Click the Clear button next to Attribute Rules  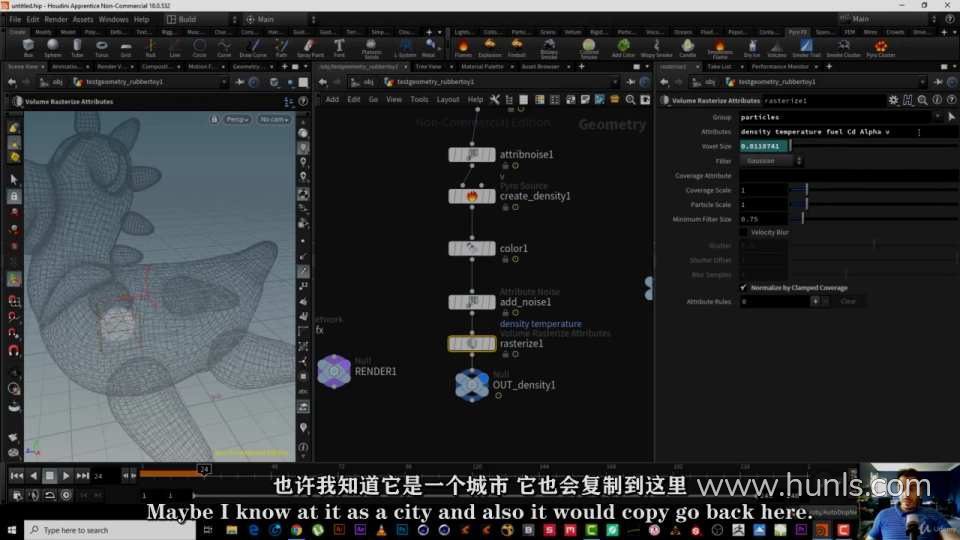(x=848, y=301)
